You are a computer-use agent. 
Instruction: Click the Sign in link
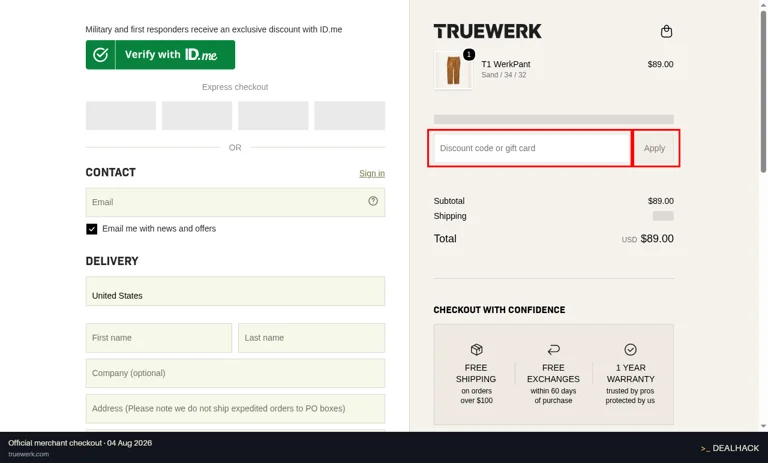[x=372, y=173]
